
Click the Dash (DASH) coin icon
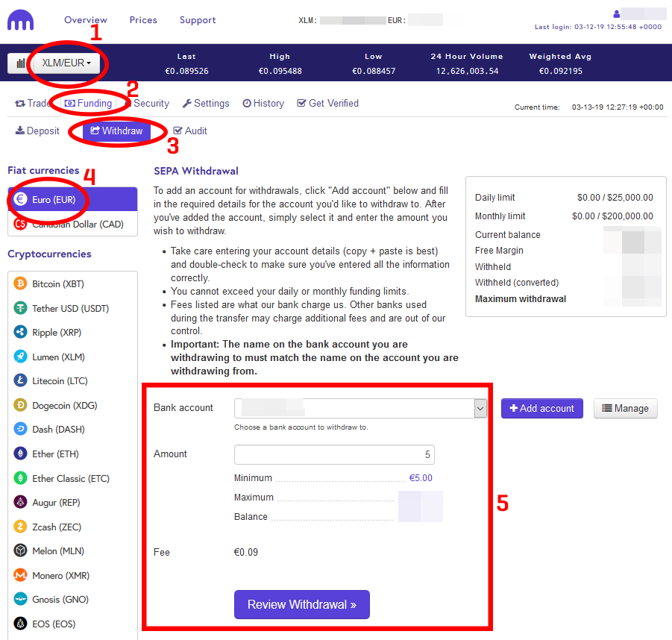(20, 429)
